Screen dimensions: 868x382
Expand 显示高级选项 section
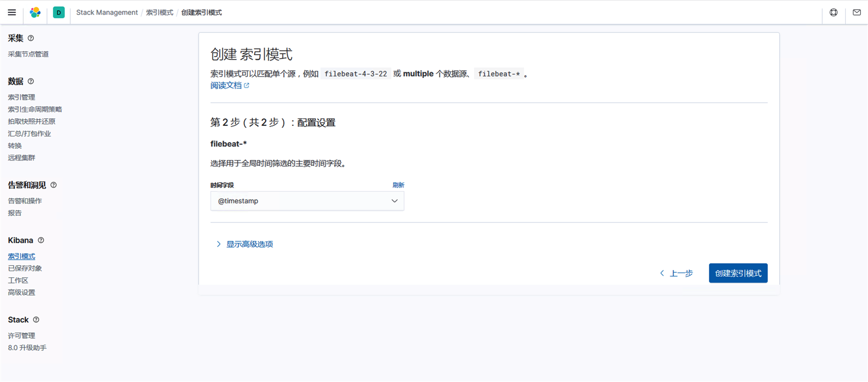click(245, 244)
